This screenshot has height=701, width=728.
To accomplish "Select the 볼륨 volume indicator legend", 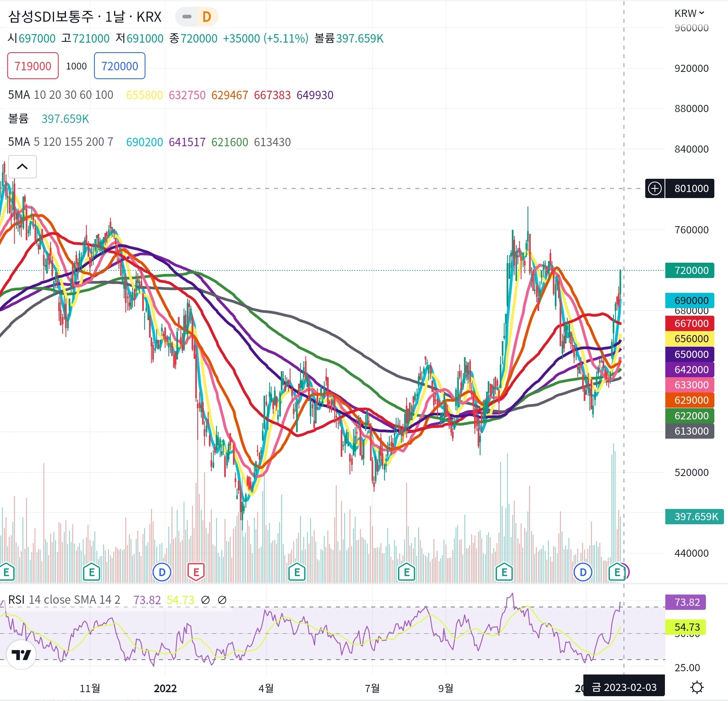I will (x=18, y=119).
